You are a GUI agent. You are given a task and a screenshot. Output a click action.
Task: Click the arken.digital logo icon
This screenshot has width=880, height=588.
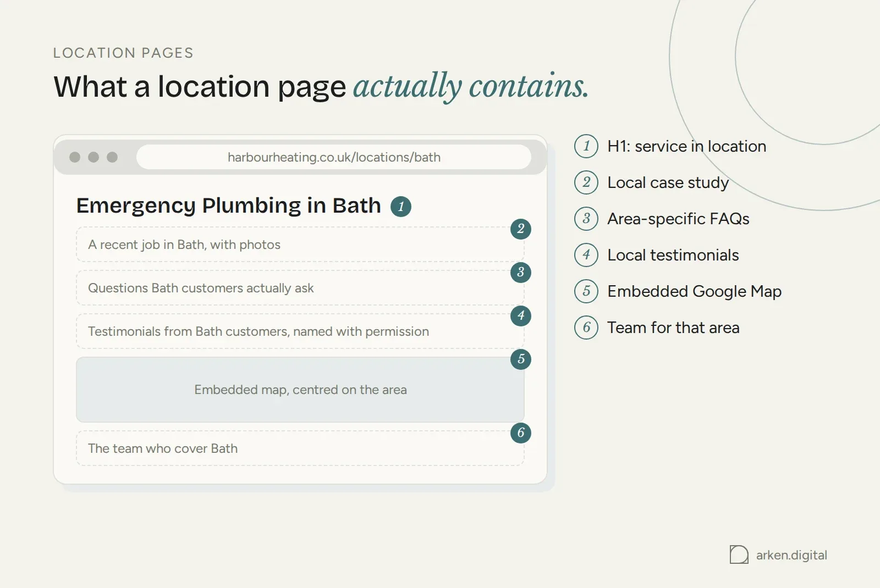739,555
